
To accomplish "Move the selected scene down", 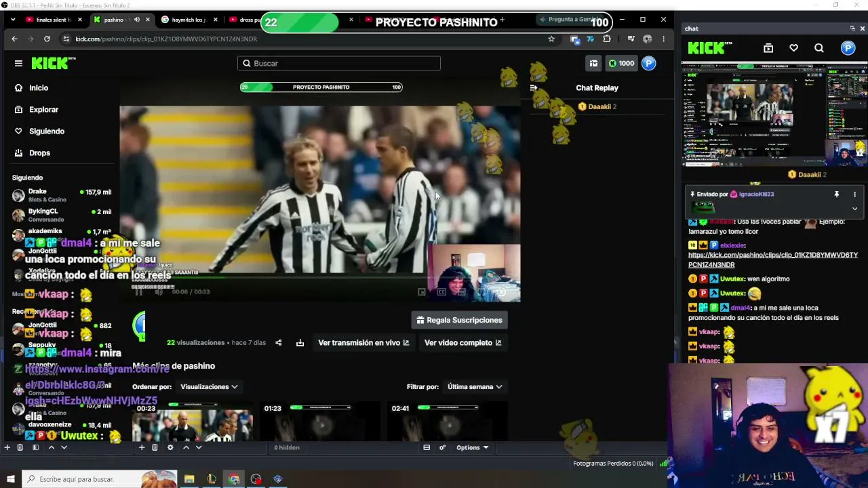I will [64, 447].
